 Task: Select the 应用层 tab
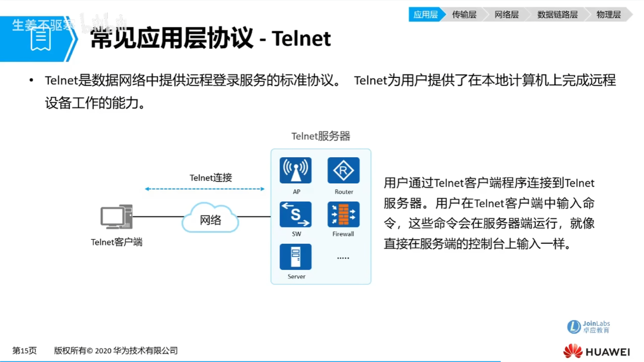click(x=426, y=15)
